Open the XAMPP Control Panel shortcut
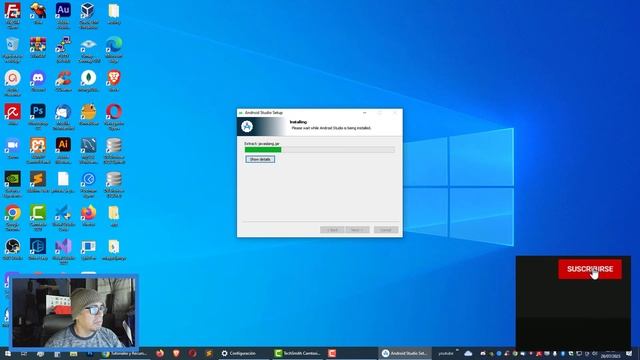The height and width of the screenshot is (360, 640). (x=38, y=145)
